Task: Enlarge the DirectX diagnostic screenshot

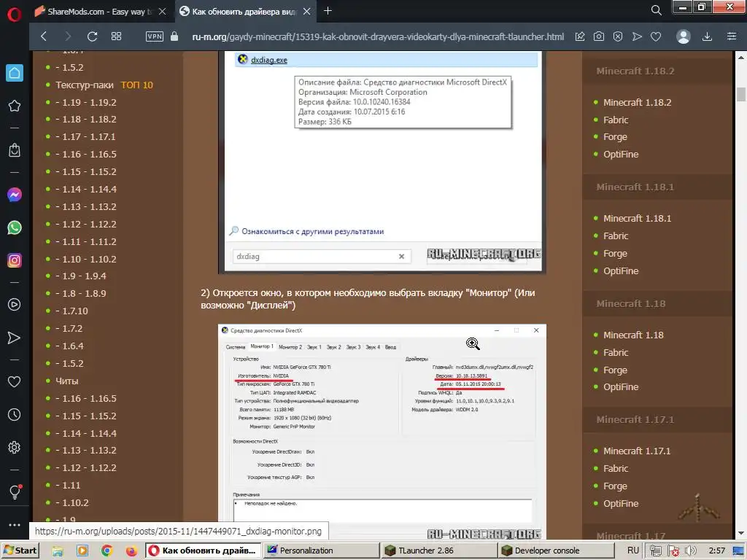Action: click(x=382, y=433)
